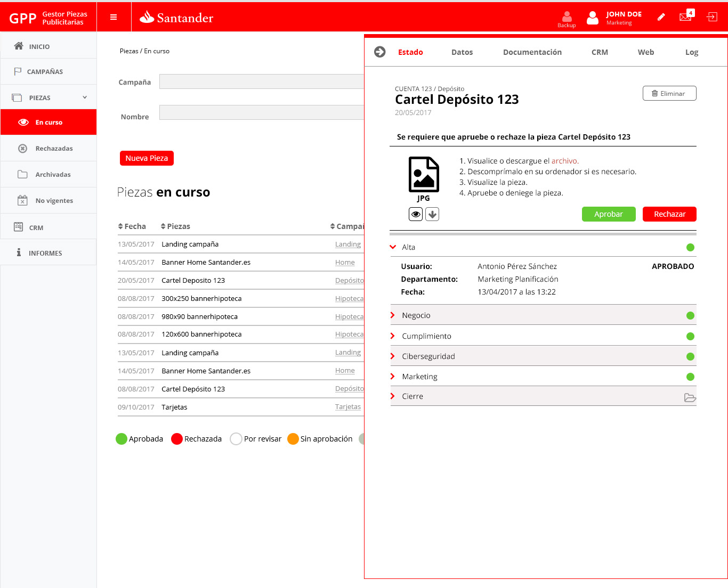Click green status dot in Alta row
728x588 pixels.
click(690, 247)
